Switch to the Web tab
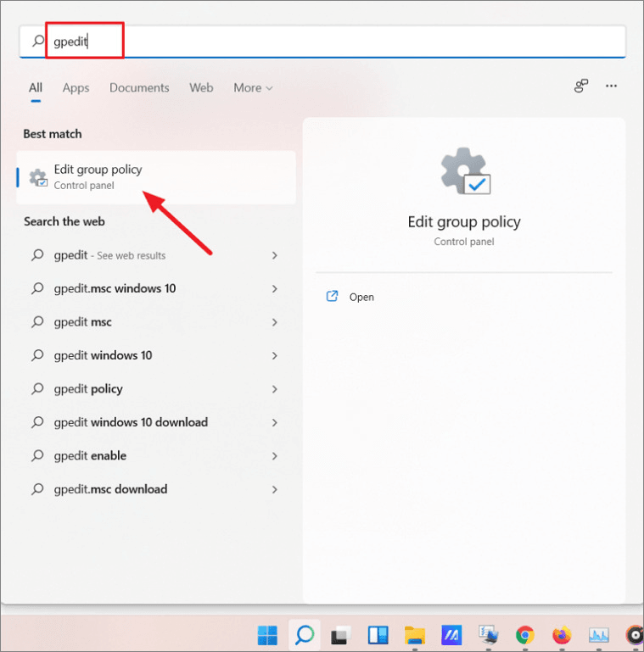Image resolution: width=644 pixels, height=652 pixels. click(x=201, y=87)
